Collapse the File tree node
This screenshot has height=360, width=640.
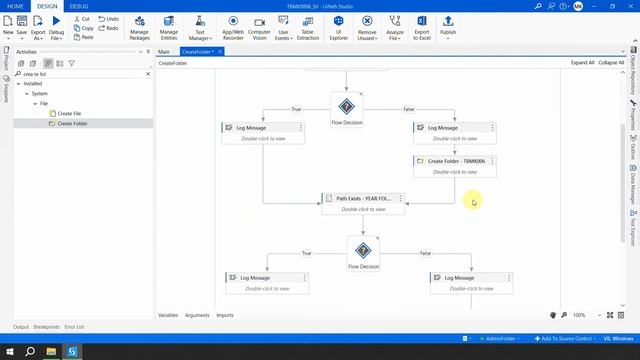[35, 104]
